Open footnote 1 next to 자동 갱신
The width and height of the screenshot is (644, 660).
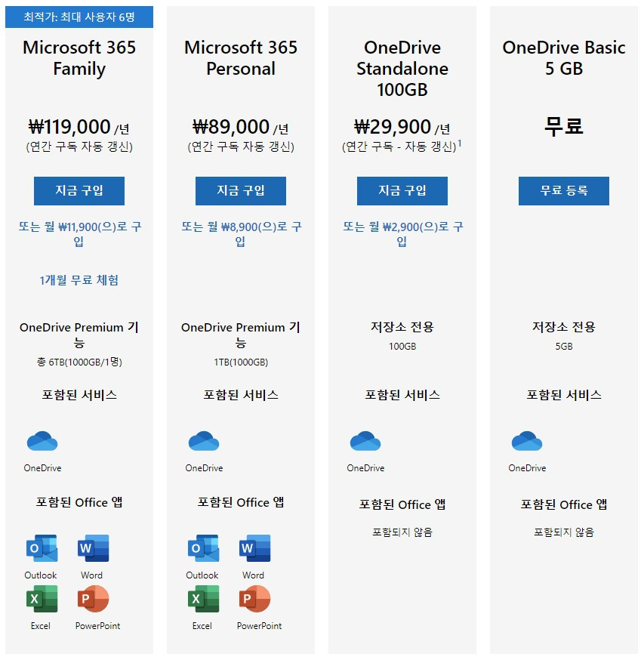pos(460,143)
